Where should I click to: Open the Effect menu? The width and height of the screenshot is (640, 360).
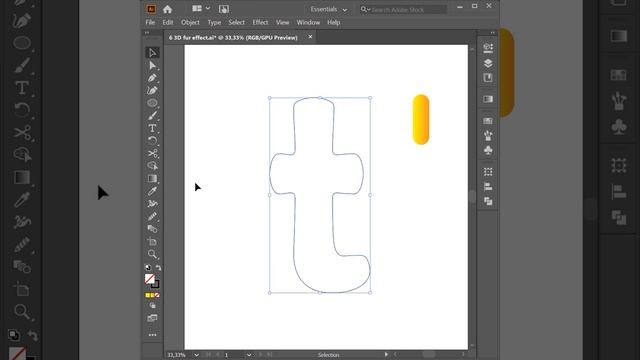tap(260, 22)
